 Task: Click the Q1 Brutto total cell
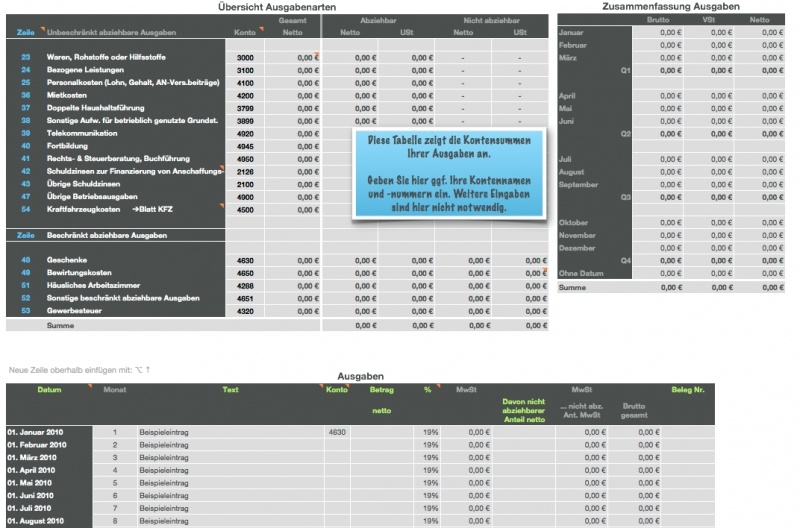tap(656, 71)
